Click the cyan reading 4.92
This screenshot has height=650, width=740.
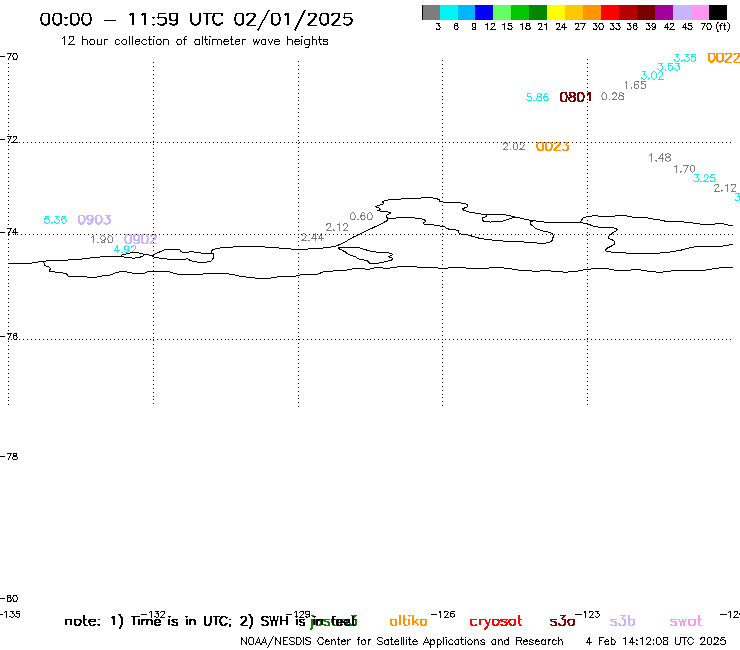tap(126, 249)
